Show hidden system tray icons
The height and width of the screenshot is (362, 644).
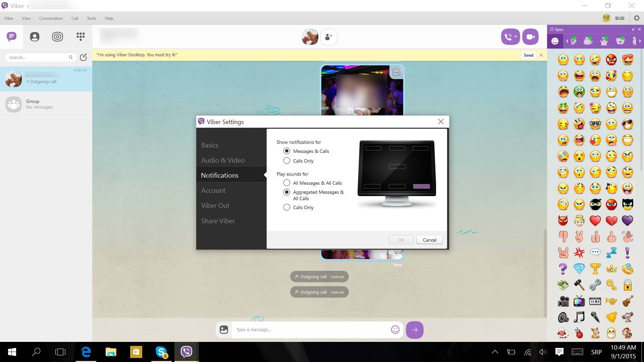pyautogui.click(x=495, y=352)
